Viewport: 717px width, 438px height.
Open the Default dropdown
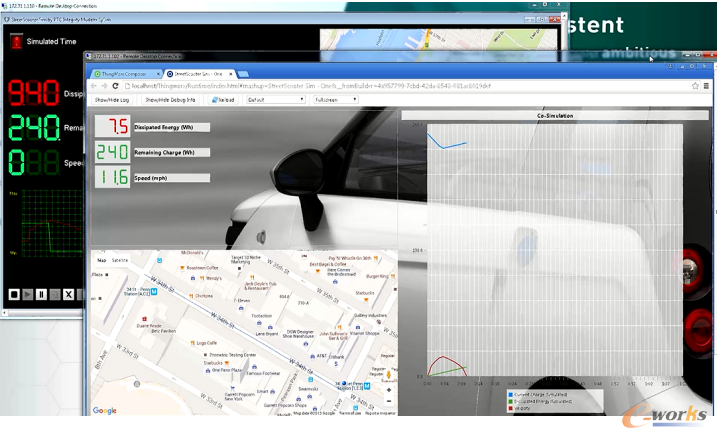[275, 100]
